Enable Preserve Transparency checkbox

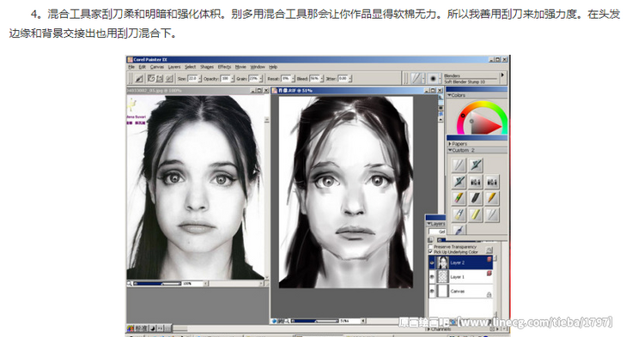(430, 247)
